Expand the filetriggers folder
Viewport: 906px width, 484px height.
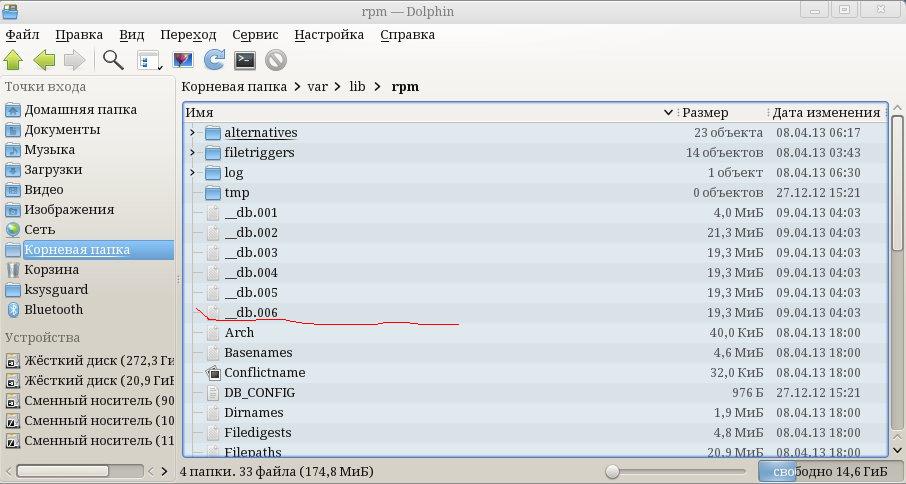tap(192, 153)
